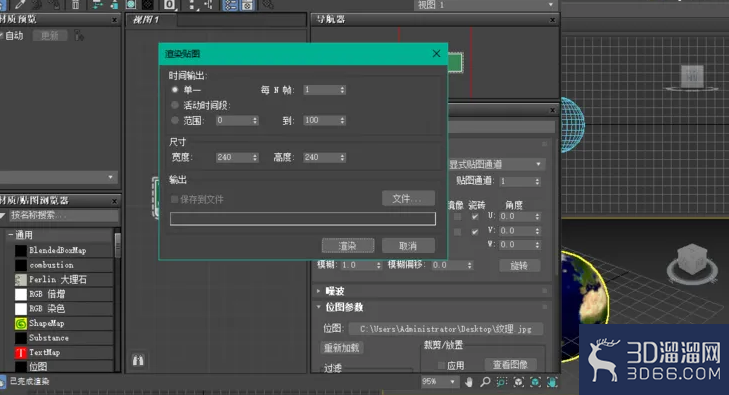Viewport: 729px width, 395px height.
Task: Close the 材质预览 panel
Action: pos(114,20)
